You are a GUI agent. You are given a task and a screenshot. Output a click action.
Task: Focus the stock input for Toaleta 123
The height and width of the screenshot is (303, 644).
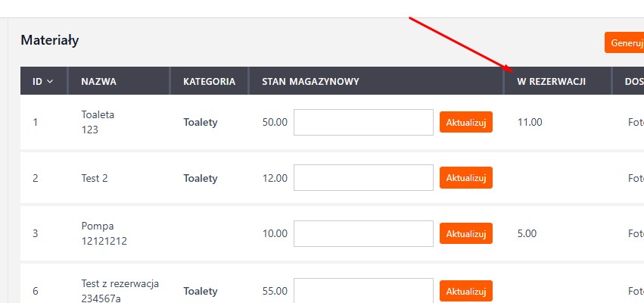(x=363, y=122)
